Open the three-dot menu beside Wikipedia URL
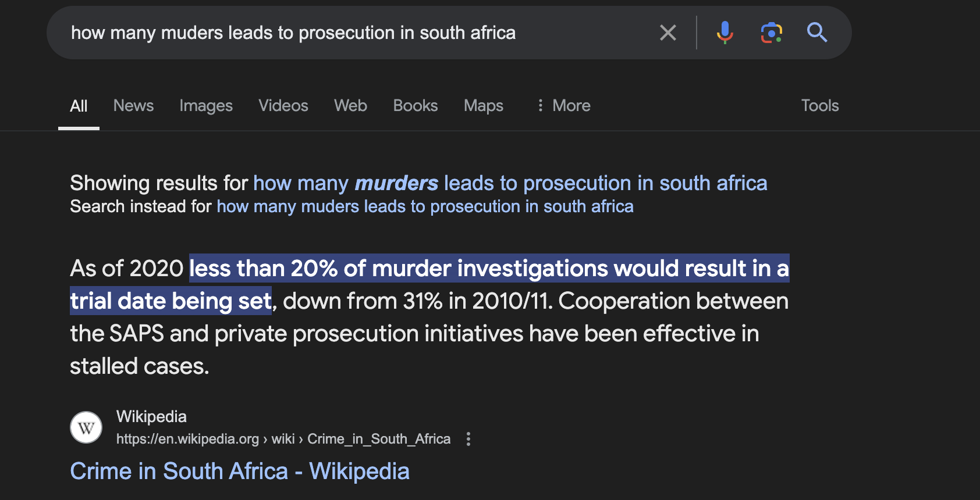The height and width of the screenshot is (500, 980). [x=468, y=439]
